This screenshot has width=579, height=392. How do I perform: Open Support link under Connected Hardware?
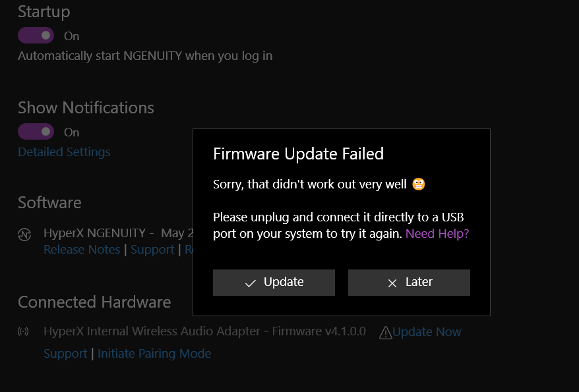tap(65, 354)
